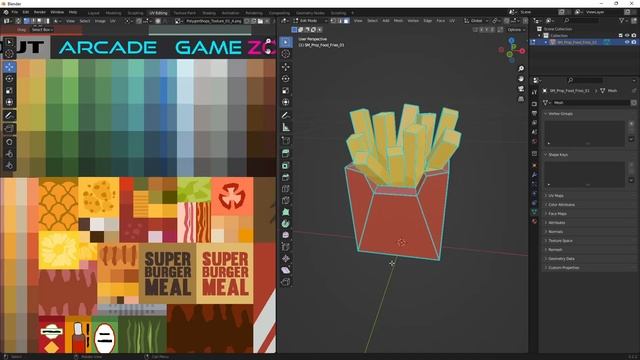
Task: Activate Select Box tool in the 3D viewport
Action: click(x=286, y=42)
